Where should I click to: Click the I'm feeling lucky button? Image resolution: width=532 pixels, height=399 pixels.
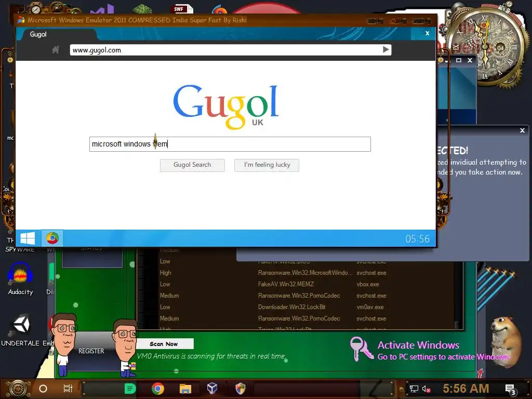click(x=267, y=165)
